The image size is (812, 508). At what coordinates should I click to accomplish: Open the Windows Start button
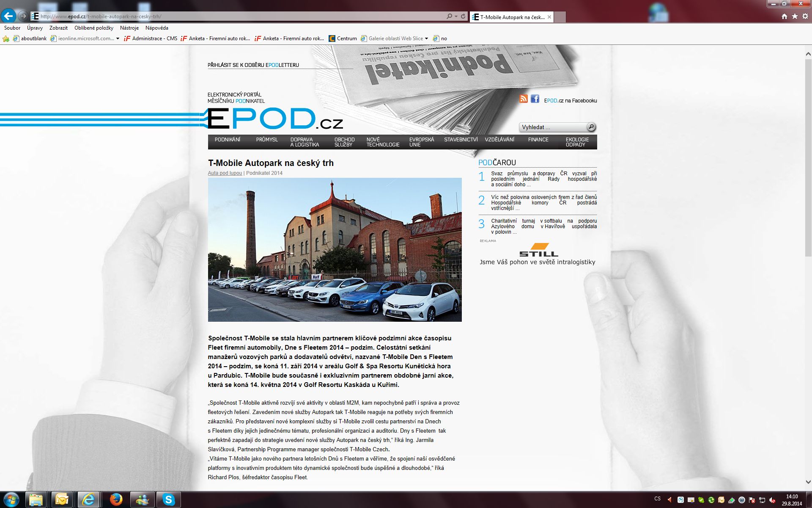11,500
